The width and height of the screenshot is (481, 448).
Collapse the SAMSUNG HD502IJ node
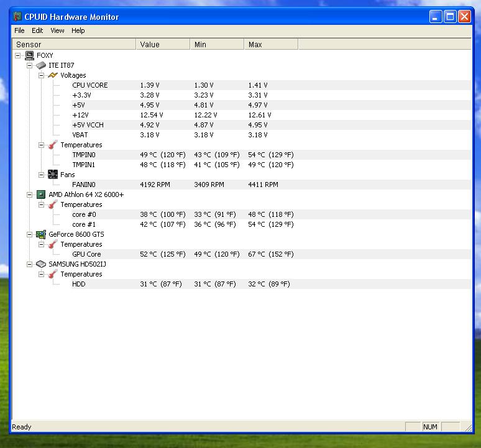29,264
